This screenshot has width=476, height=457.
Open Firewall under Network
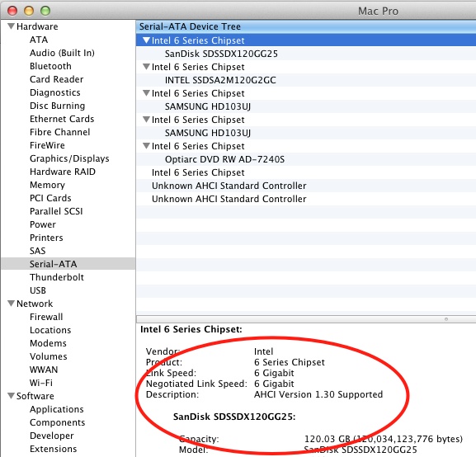pos(46,317)
